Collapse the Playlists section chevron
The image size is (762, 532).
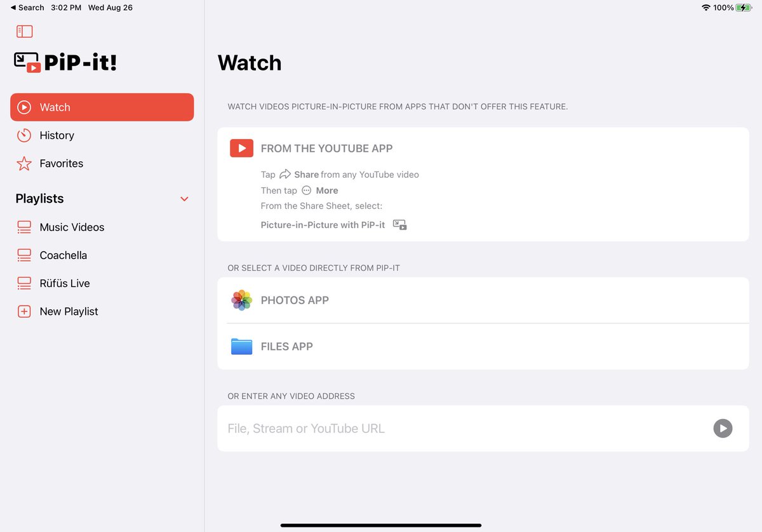(184, 199)
